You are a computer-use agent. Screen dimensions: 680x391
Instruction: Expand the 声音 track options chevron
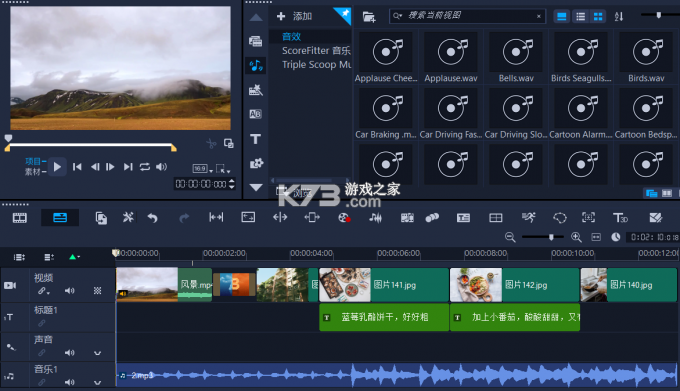tap(98, 353)
